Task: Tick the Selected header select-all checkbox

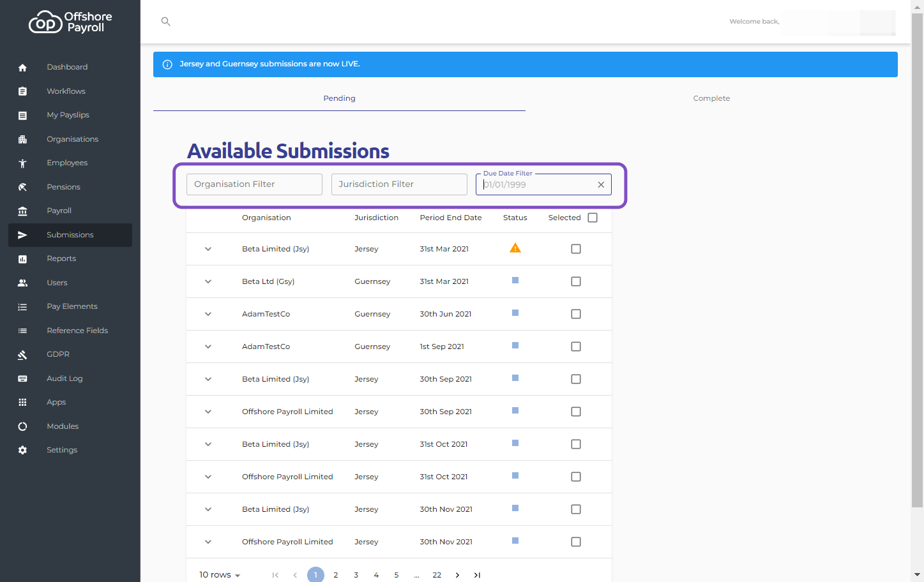Action: [593, 218]
